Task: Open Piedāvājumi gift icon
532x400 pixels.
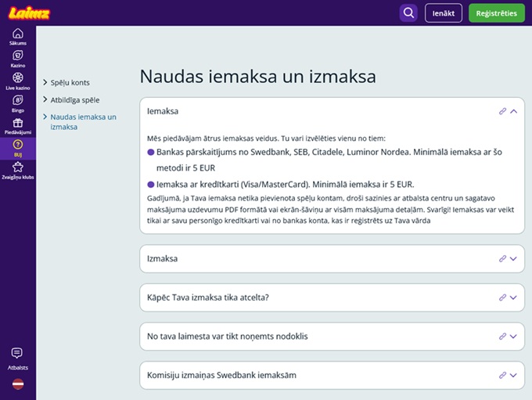Action: [x=17, y=126]
